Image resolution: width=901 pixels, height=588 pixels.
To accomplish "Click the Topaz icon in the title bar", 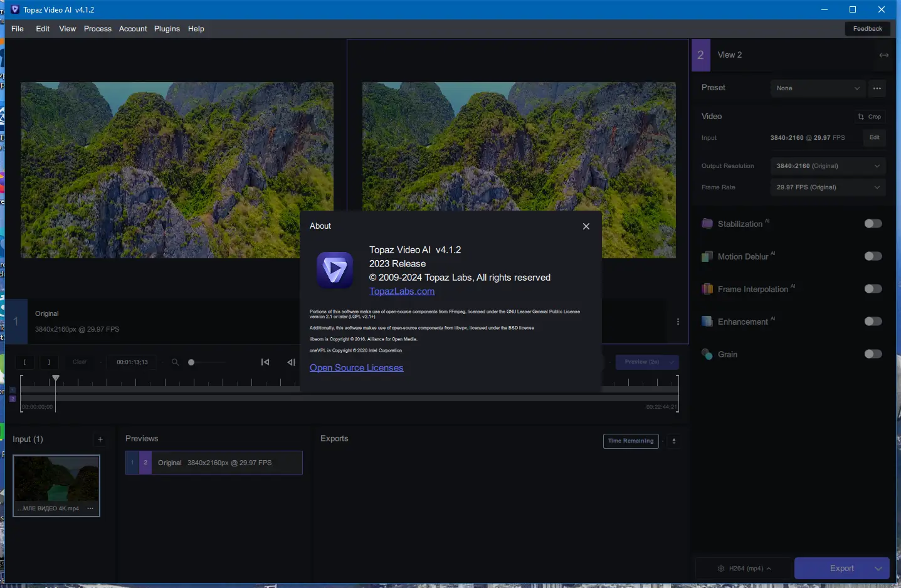I will pyautogui.click(x=15, y=10).
